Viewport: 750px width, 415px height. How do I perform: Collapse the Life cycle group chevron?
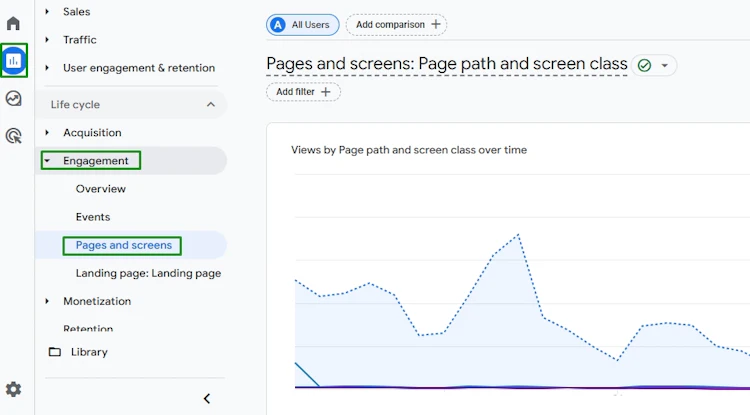[210, 104]
